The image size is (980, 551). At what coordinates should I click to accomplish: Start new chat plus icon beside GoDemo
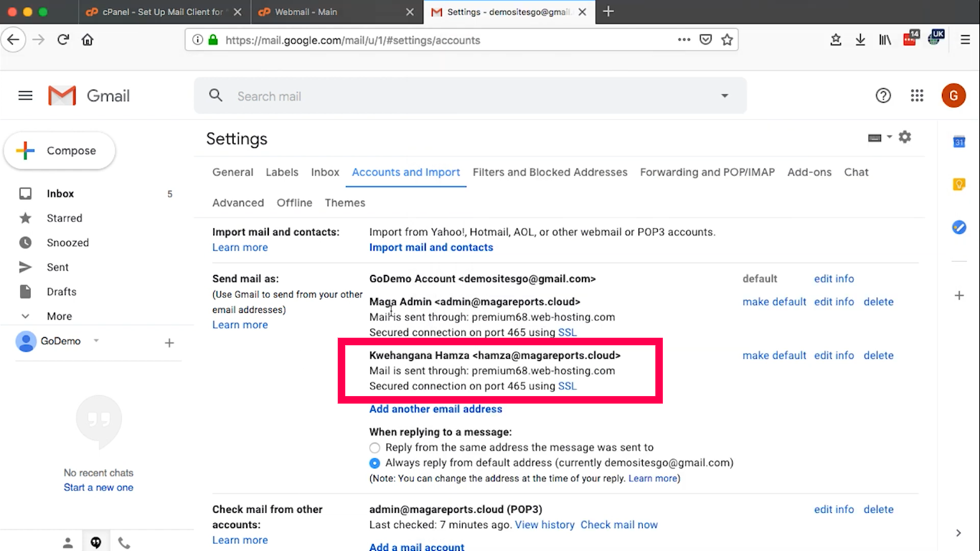pyautogui.click(x=169, y=343)
